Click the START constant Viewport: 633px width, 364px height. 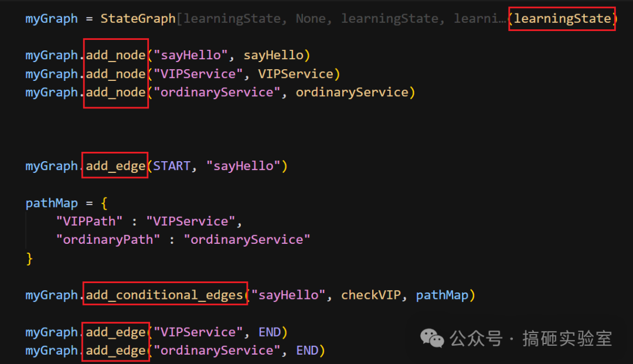pos(172,166)
